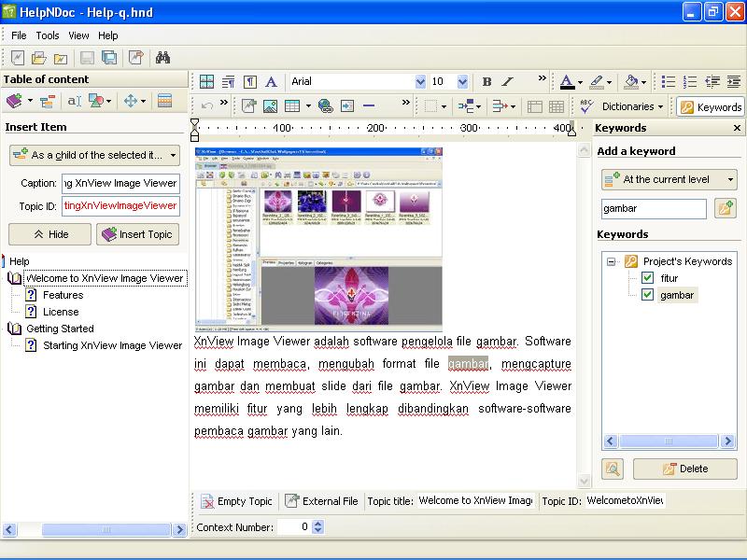Toggle Italic formatting

pyautogui.click(x=508, y=82)
